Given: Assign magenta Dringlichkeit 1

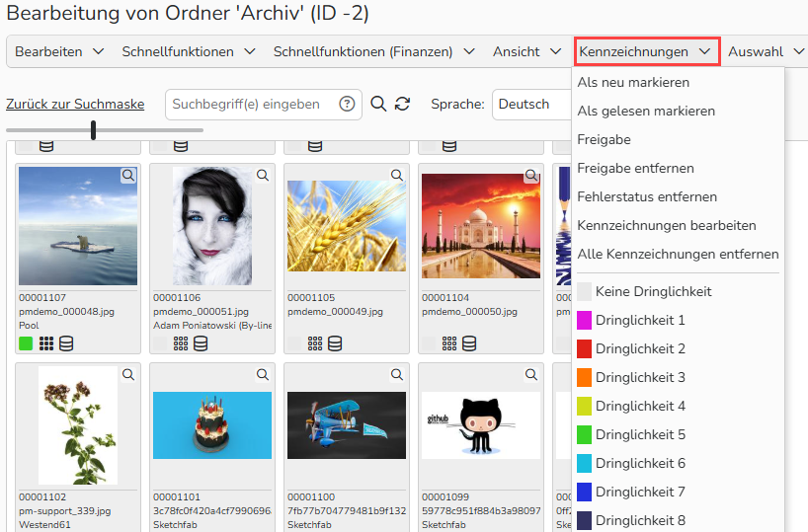Looking at the screenshot, I should (x=679, y=321).
